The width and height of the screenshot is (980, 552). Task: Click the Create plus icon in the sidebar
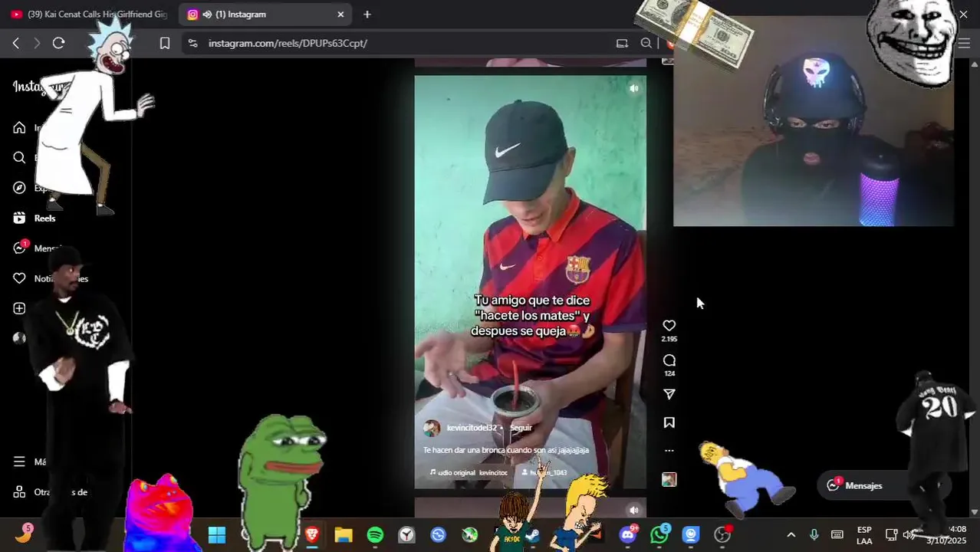tap(19, 308)
